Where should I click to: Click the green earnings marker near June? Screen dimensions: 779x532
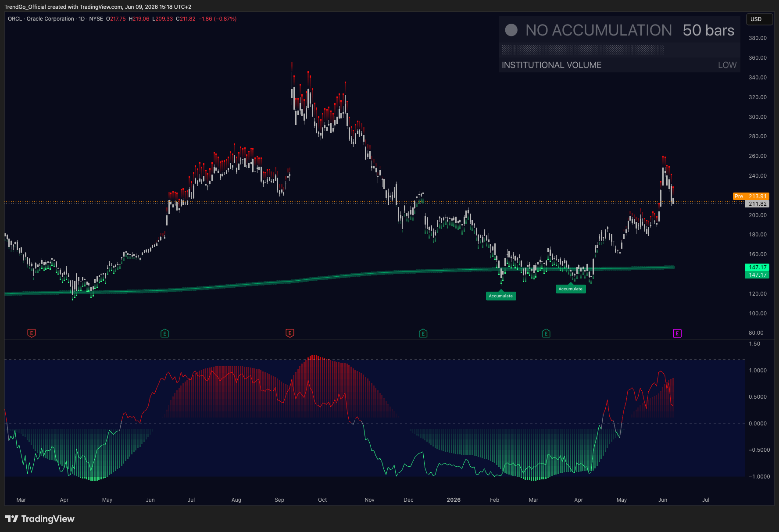pyautogui.click(x=165, y=333)
